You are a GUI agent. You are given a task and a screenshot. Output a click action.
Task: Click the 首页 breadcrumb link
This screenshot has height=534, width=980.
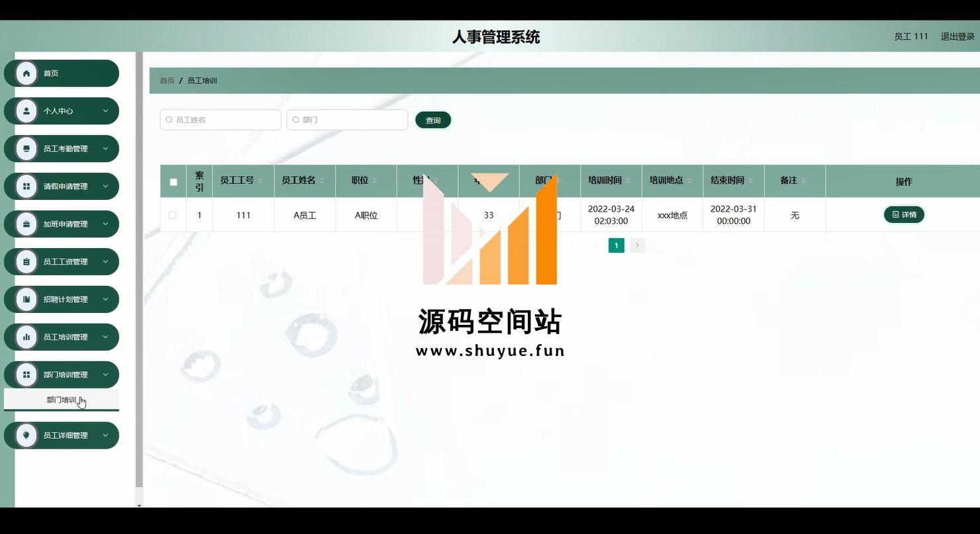(x=167, y=81)
